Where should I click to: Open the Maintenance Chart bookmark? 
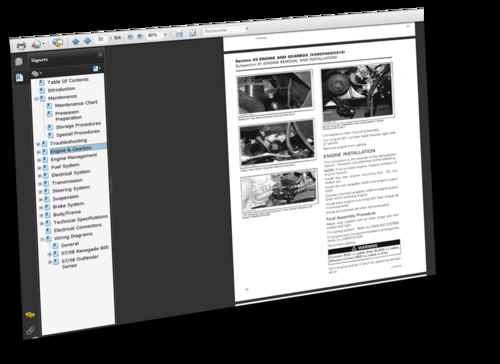[x=76, y=104]
